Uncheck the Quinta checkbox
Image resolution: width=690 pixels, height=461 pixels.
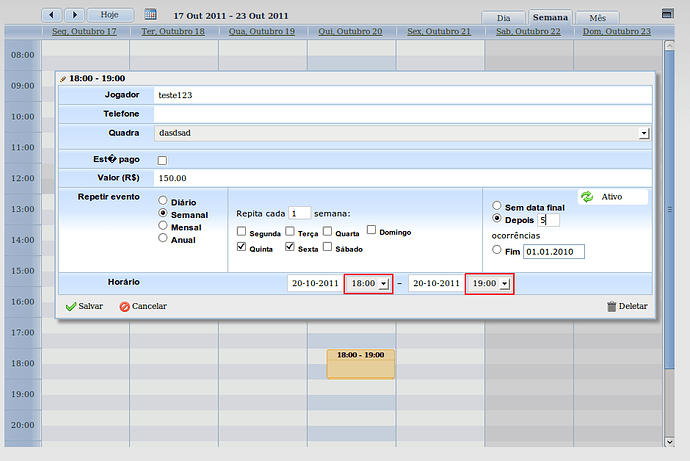click(241, 246)
